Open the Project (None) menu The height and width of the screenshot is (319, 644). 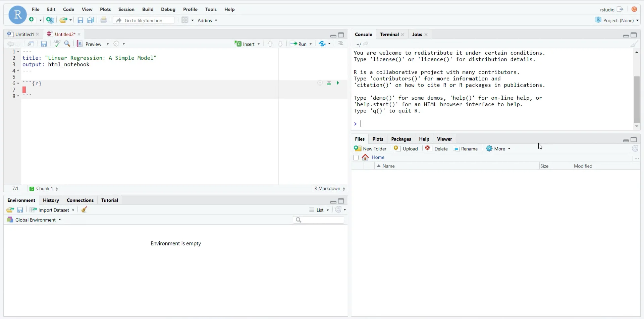pyautogui.click(x=617, y=20)
